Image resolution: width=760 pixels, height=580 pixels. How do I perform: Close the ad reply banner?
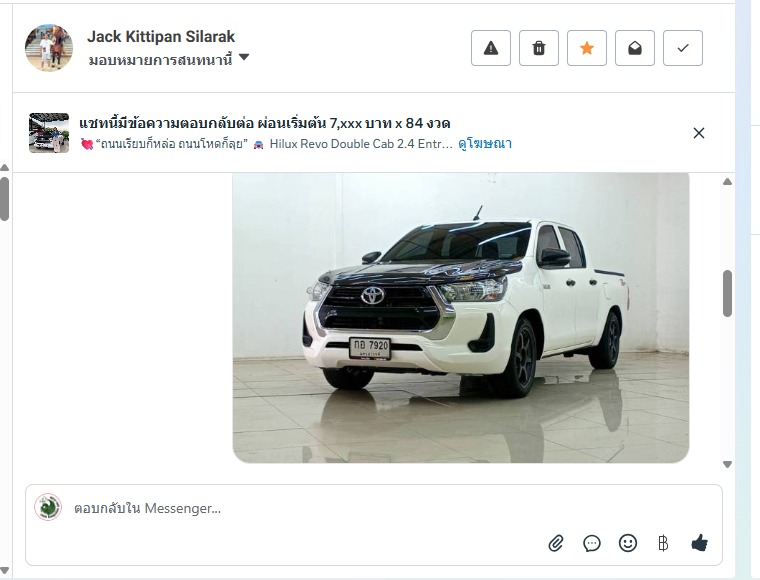[x=698, y=133]
